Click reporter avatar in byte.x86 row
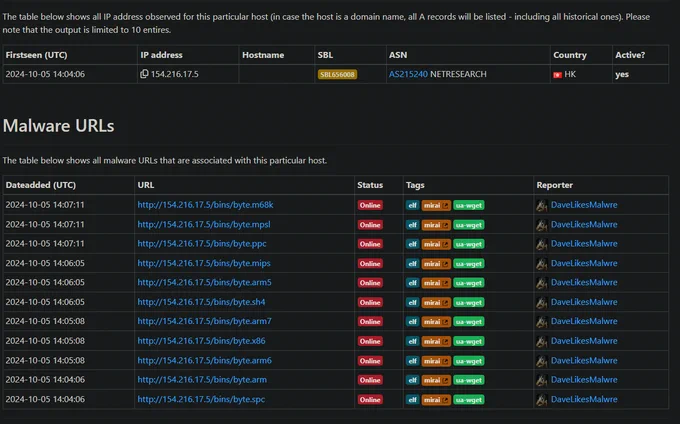This screenshot has height=424, width=680. (542, 342)
